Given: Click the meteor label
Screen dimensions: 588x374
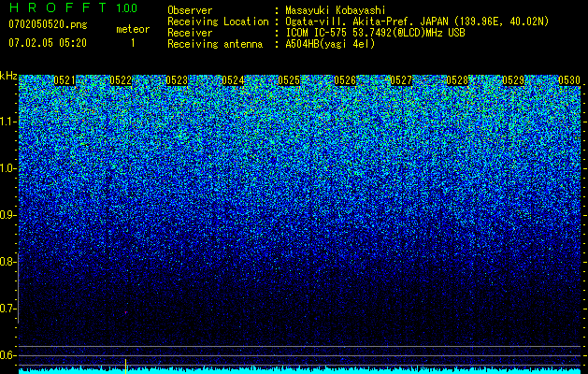Looking at the screenshot, I should click(x=133, y=29).
